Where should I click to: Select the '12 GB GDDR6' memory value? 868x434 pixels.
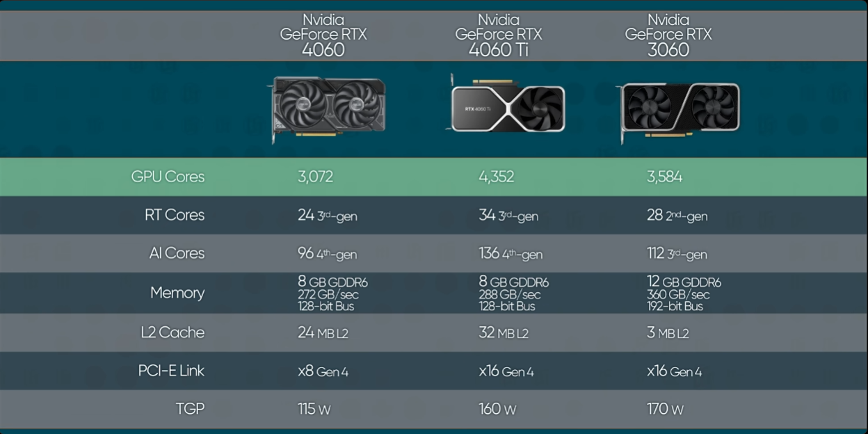[x=684, y=282]
